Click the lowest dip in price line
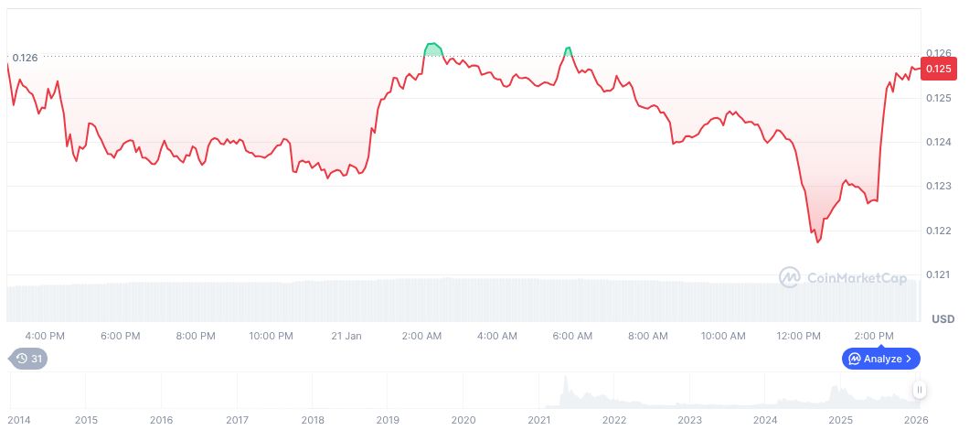Viewport: 980px width, 430px height. click(818, 241)
